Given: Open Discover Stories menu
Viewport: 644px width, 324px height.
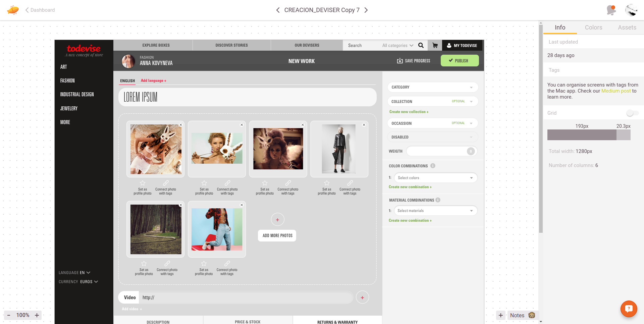Looking at the screenshot, I should click(231, 45).
